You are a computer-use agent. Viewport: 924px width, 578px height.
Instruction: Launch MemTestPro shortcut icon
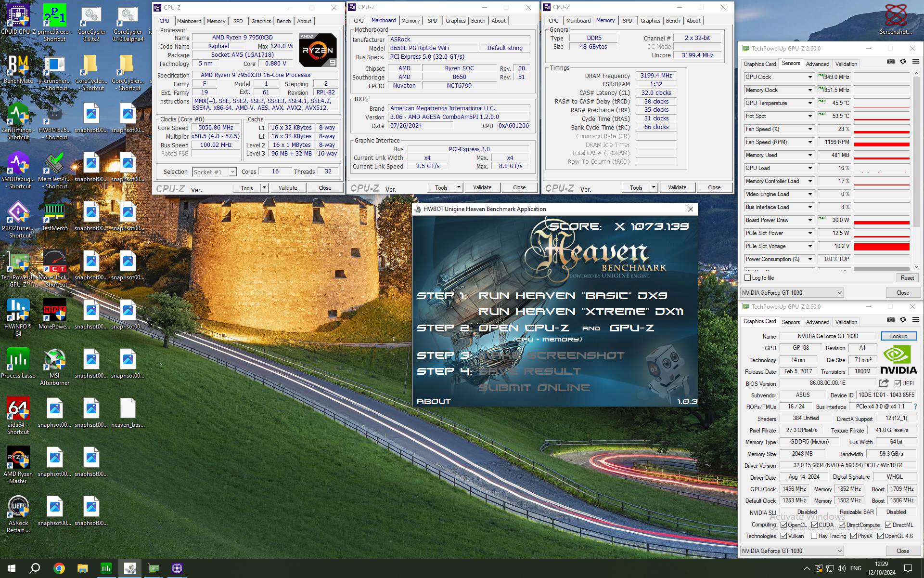pos(54,171)
